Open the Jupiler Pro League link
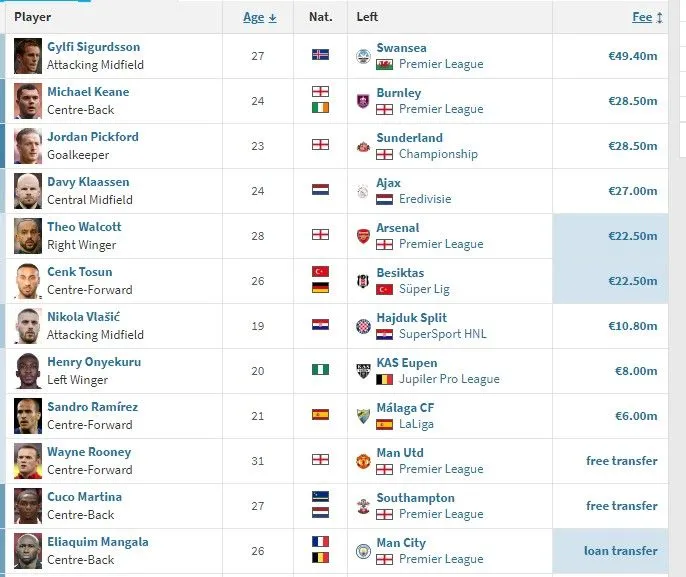 tap(448, 379)
